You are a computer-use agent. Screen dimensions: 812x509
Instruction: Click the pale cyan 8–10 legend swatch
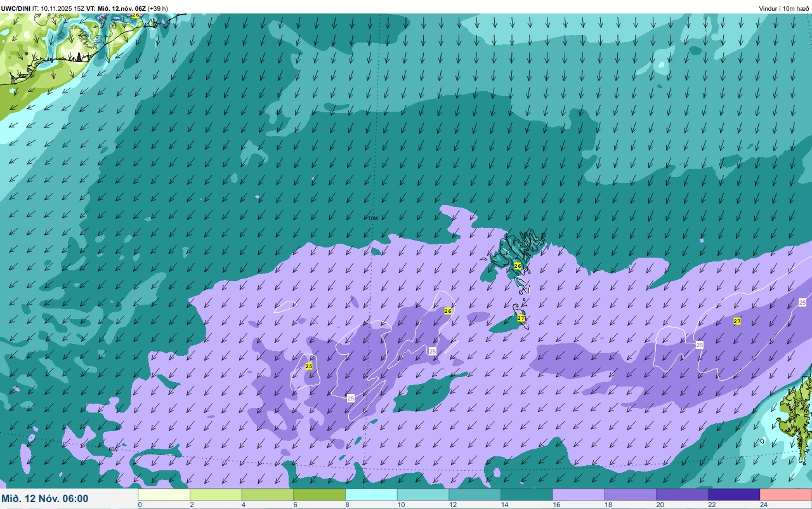371,494
